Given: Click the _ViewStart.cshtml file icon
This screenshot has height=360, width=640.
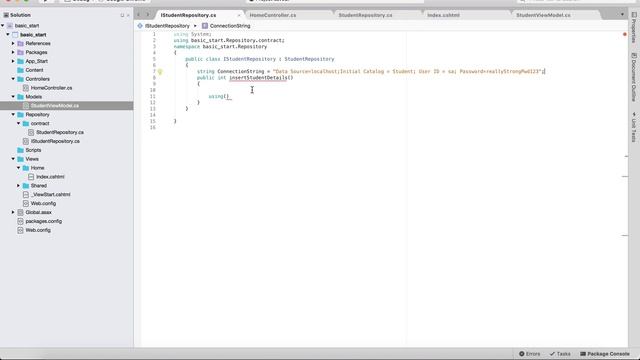Looking at the screenshot, I should click(x=26, y=195).
